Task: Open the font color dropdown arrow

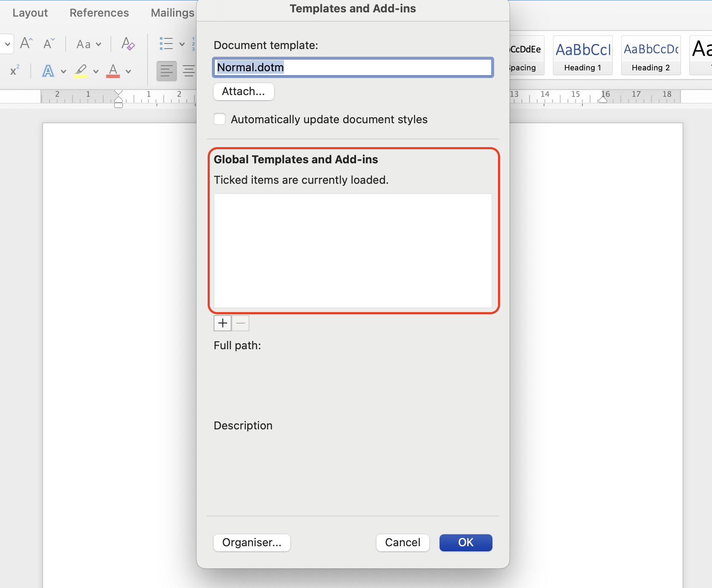Action: pyautogui.click(x=128, y=71)
